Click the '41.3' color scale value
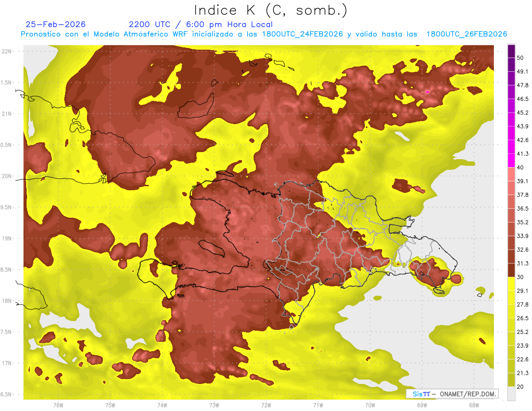The image size is (532, 411). pos(523,154)
